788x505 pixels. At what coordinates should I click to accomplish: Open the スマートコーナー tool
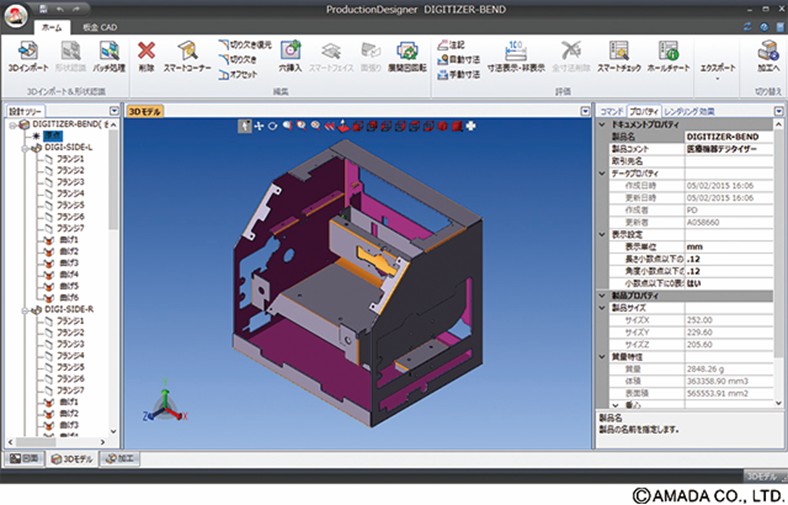(x=187, y=55)
